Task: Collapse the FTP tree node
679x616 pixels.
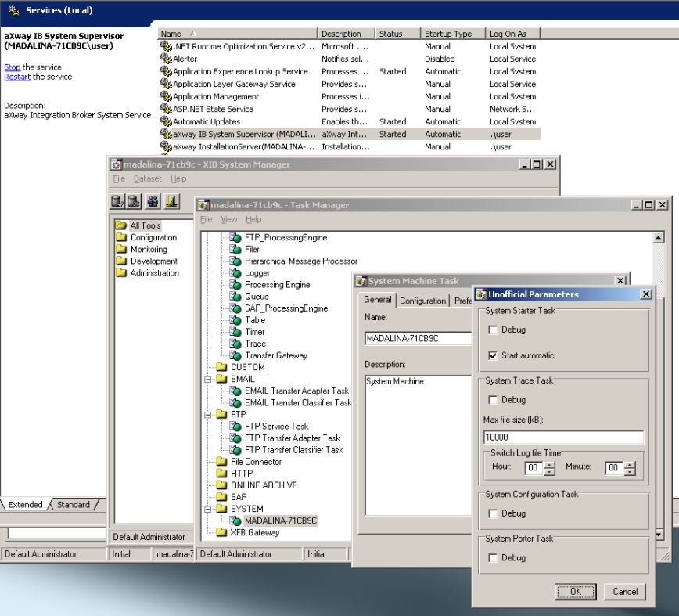Action: 209,415
